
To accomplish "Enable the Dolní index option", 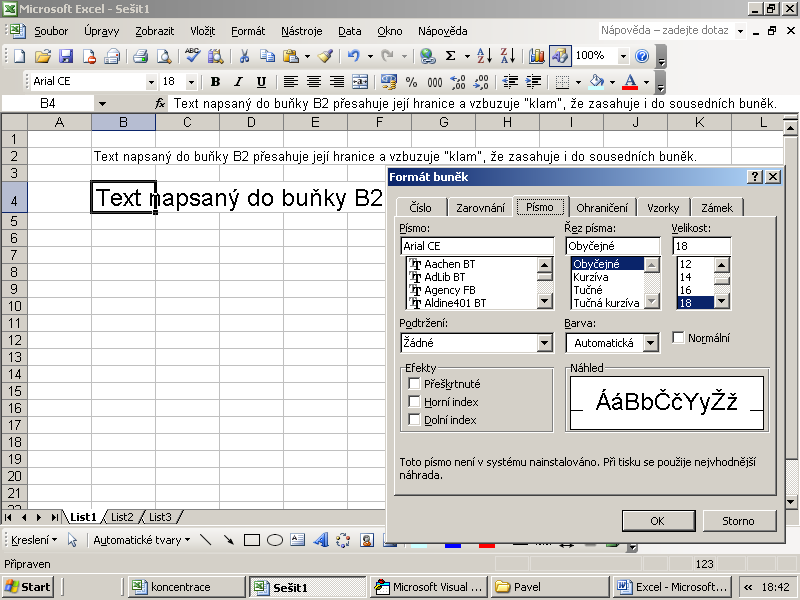I will tap(414, 419).
